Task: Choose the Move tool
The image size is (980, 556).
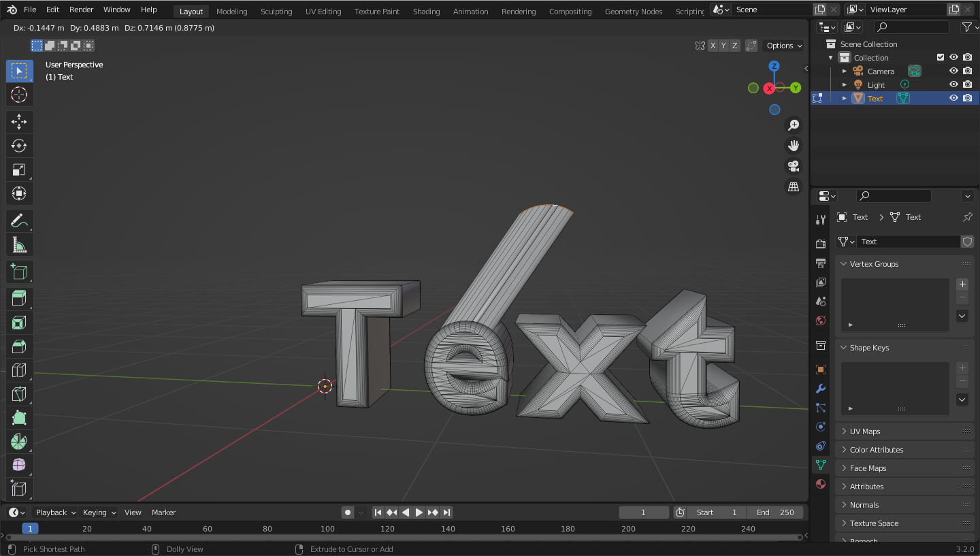Action: [20, 122]
